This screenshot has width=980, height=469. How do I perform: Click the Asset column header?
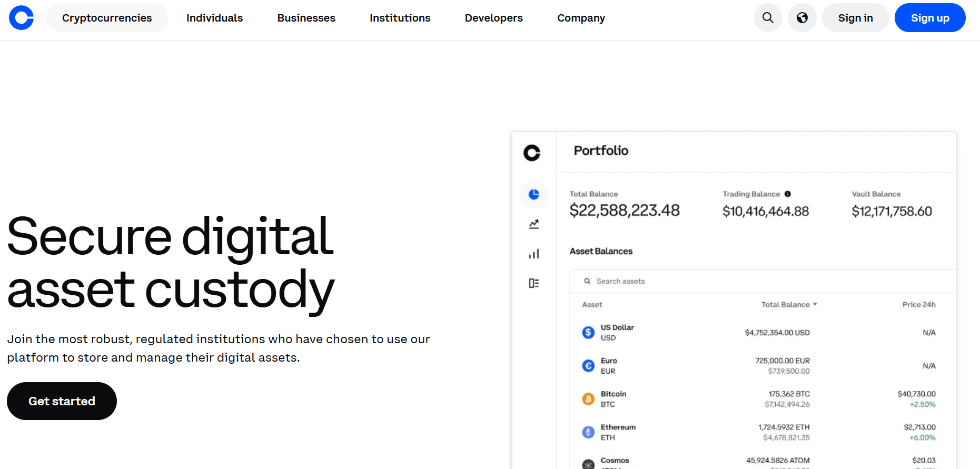[592, 304]
